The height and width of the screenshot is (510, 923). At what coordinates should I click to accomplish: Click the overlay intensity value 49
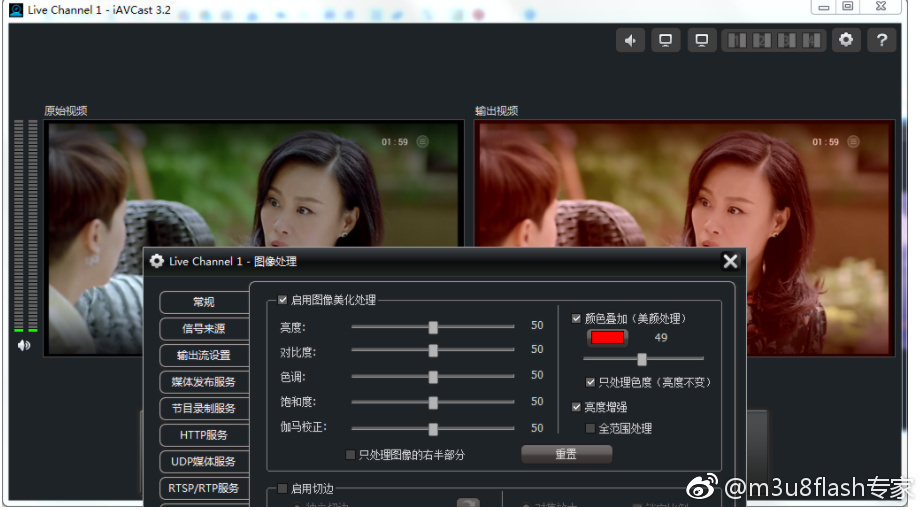click(x=661, y=337)
